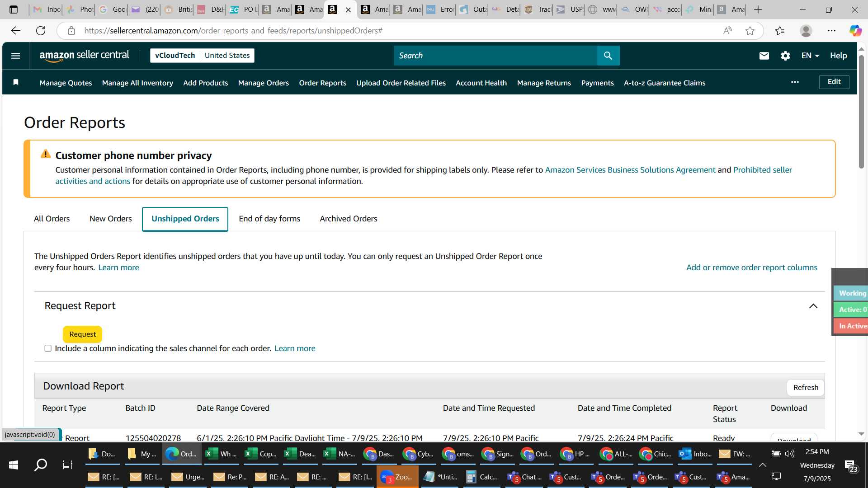Open the Archived Orders tab
The width and height of the screenshot is (868, 488).
349,219
